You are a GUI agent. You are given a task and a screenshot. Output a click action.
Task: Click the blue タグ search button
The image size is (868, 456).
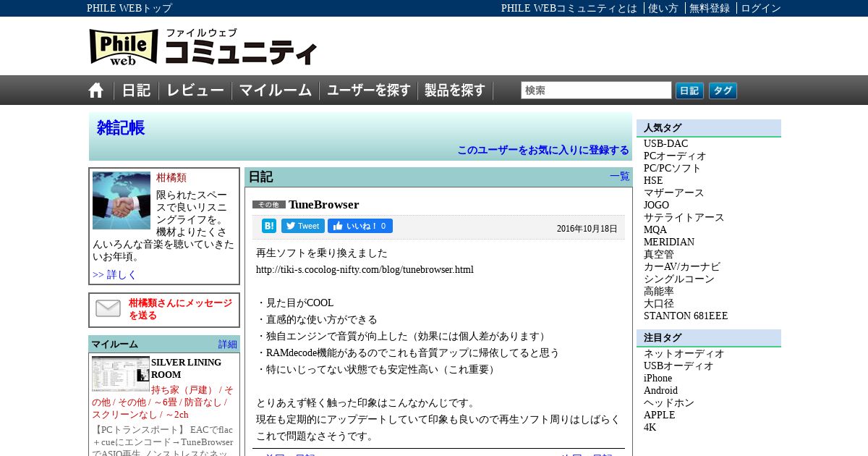[723, 90]
